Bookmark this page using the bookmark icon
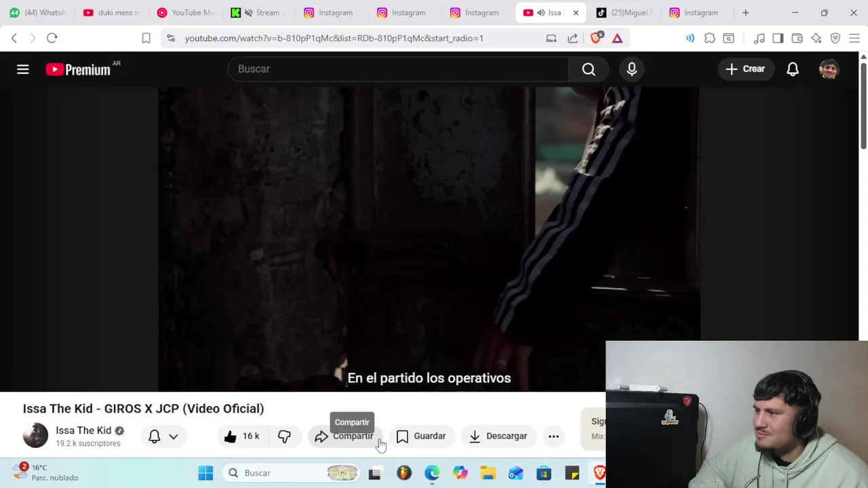This screenshot has width=868, height=488. (146, 38)
